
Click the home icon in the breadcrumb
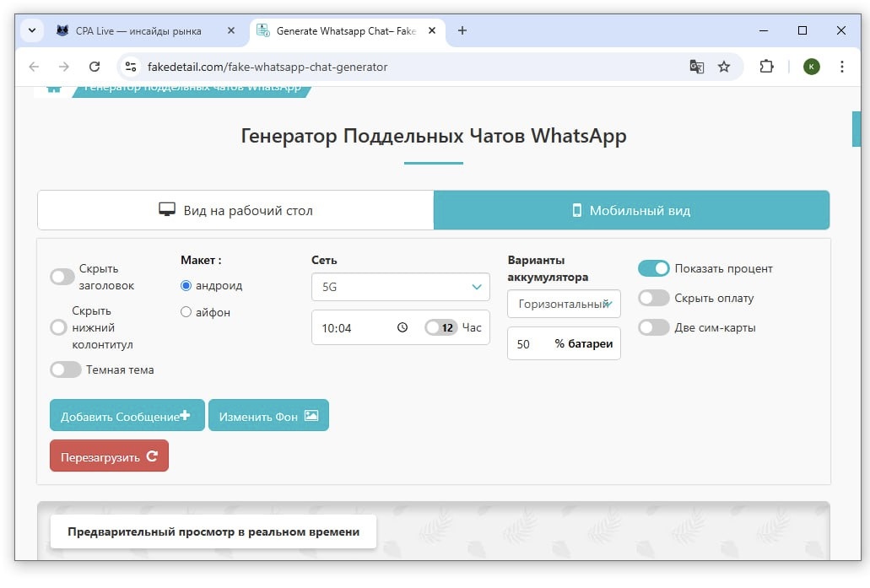(x=54, y=89)
